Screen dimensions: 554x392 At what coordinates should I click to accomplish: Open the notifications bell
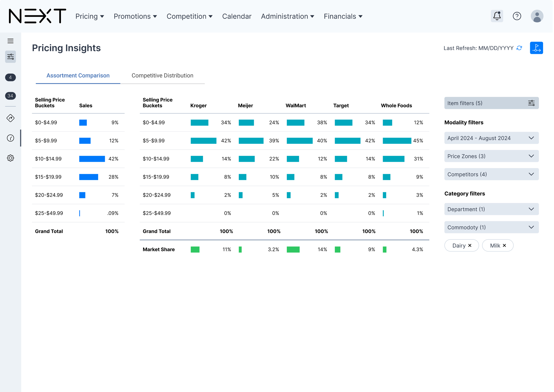coord(497,16)
